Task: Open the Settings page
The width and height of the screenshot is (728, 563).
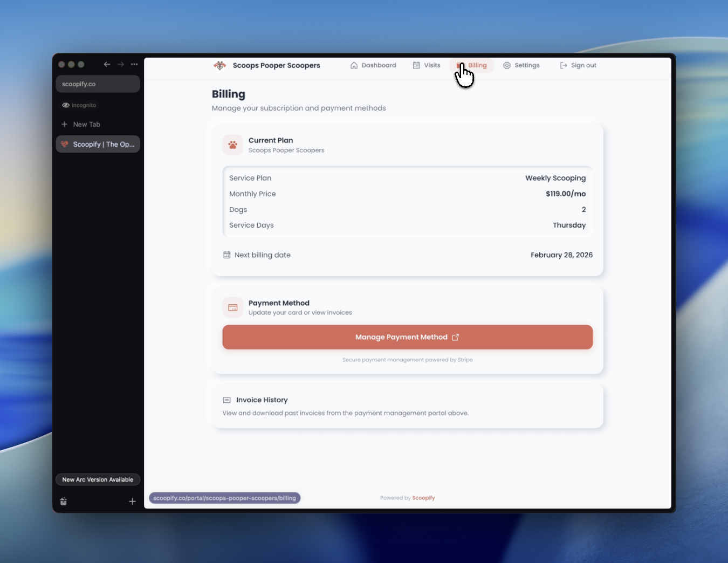Action: point(521,65)
